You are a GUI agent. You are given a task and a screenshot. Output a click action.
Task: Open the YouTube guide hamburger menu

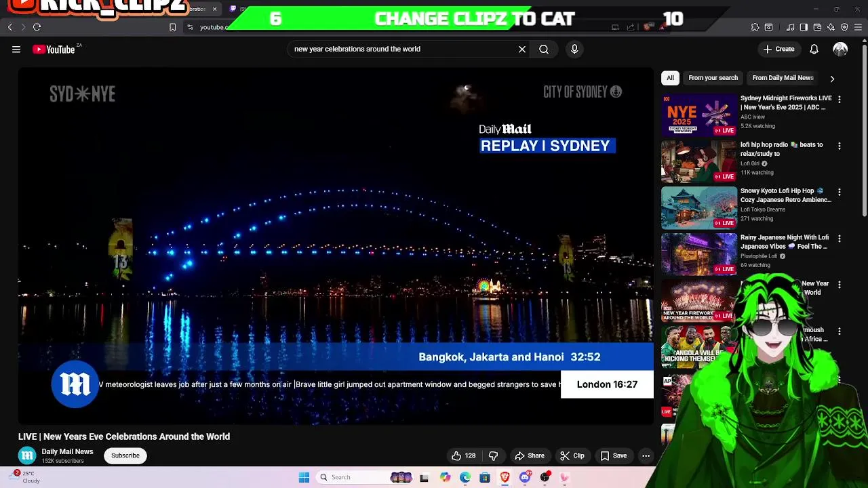(x=16, y=49)
